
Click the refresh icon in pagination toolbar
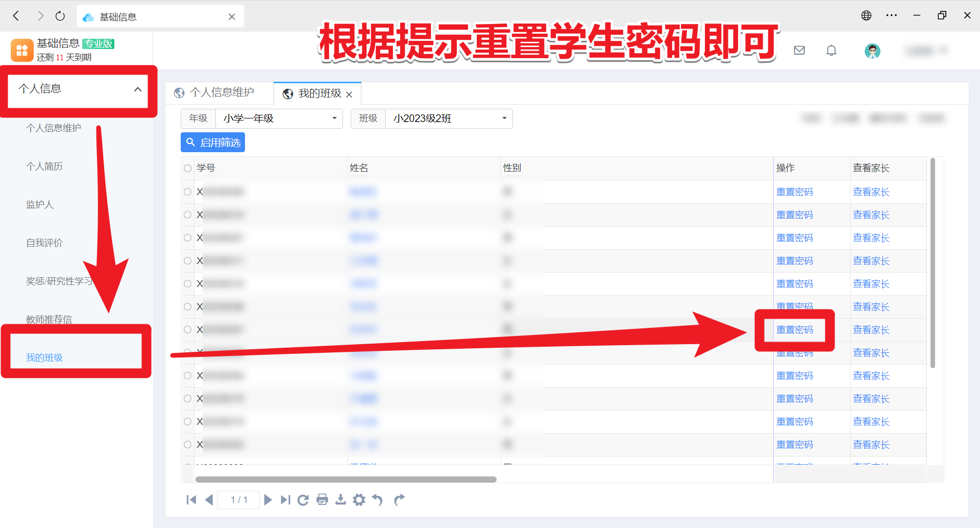303,499
